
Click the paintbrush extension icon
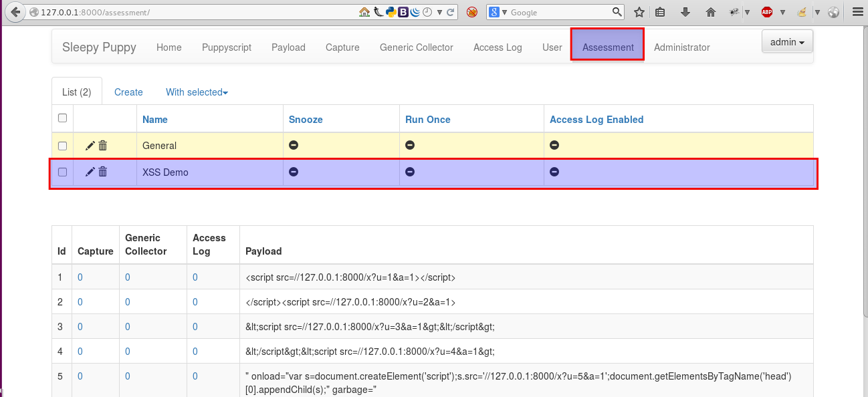tap(802, 12)
